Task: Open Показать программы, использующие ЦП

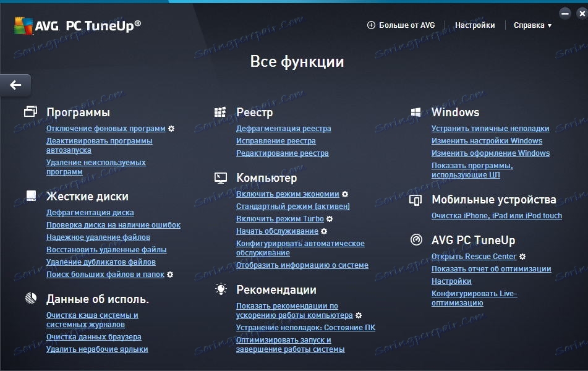Action: click(472, 170)
